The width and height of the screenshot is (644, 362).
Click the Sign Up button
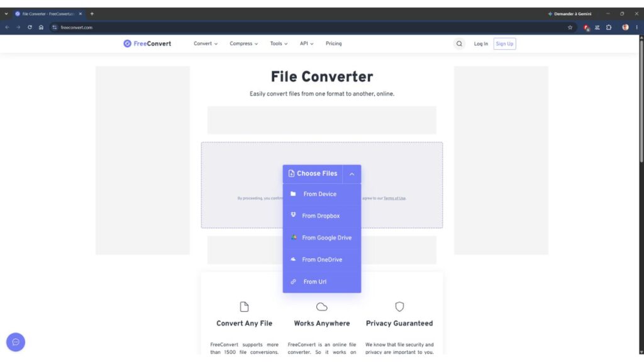point(504,44)
